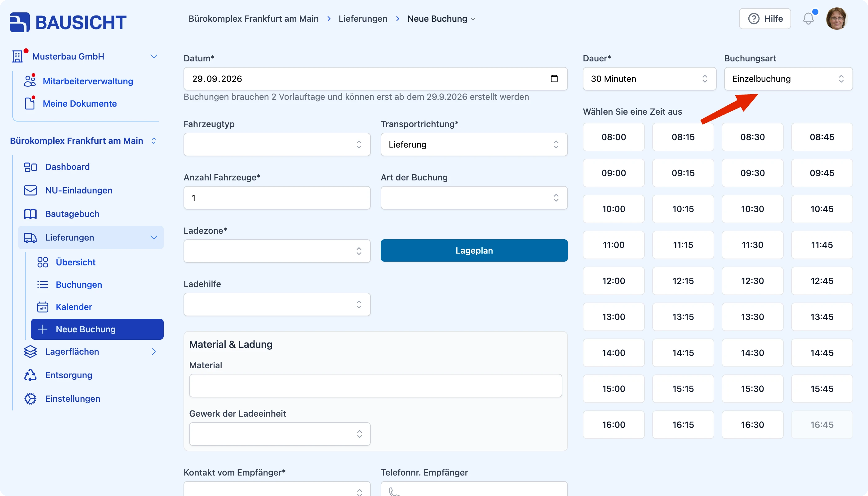Open NU-Einladungen
The height and width of the screenshot is (496, 868).
79,190
